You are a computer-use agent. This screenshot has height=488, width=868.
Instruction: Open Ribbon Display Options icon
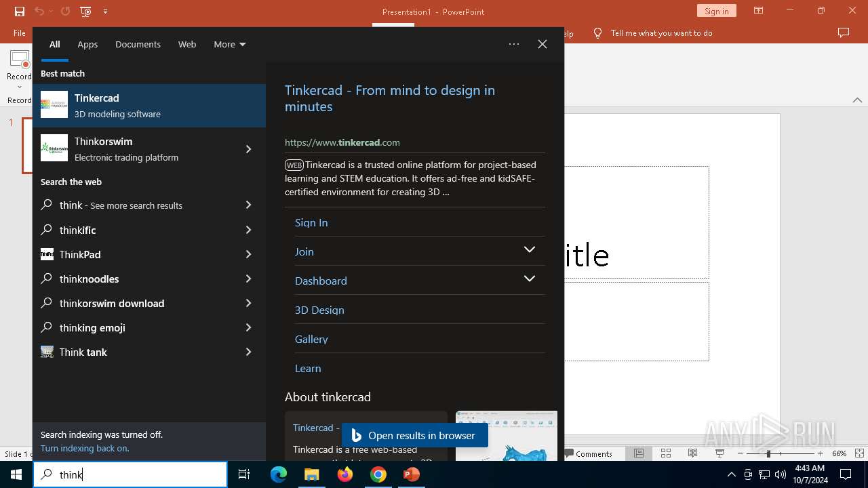pyautogui.click(x=759, y=11)
